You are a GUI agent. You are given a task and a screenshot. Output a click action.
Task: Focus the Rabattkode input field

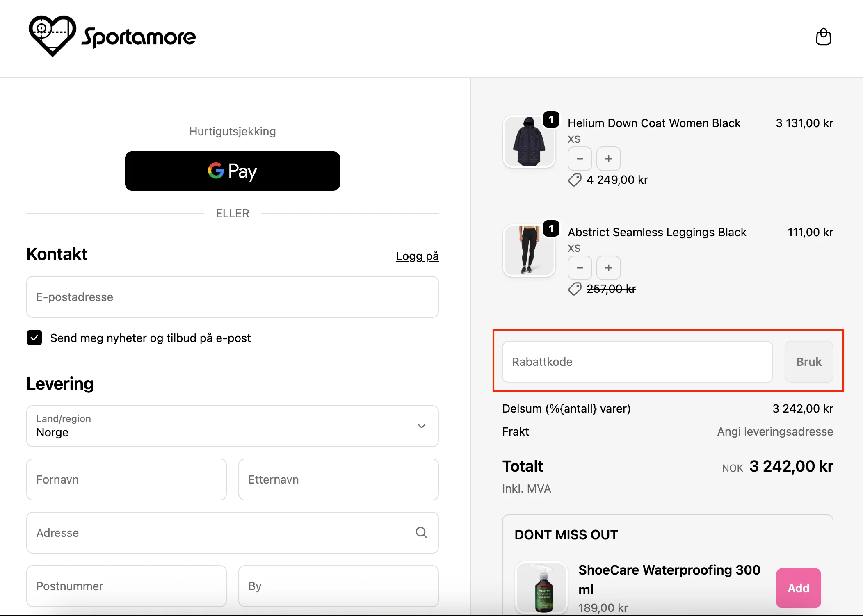click(637, 362)
